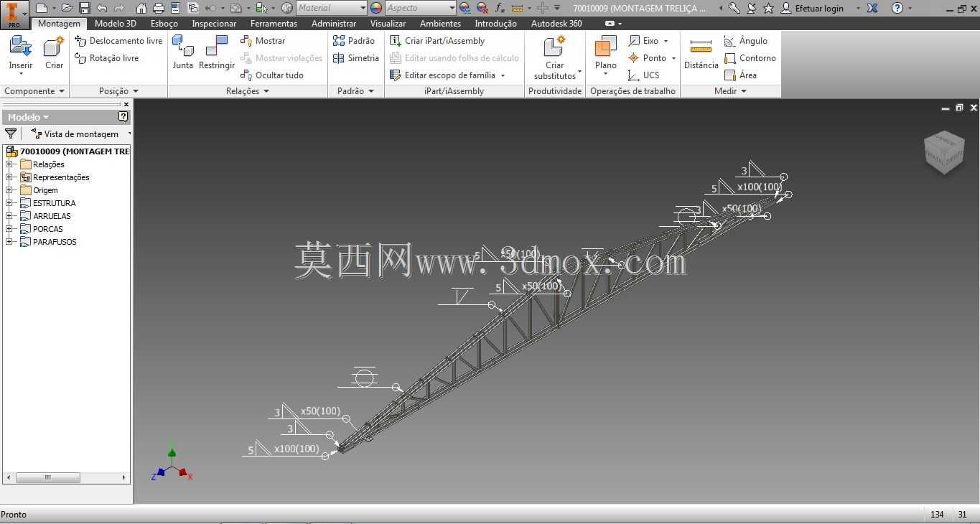980x524 pixels.
Task: Click the Criar component tool
Action: (55, 54)
